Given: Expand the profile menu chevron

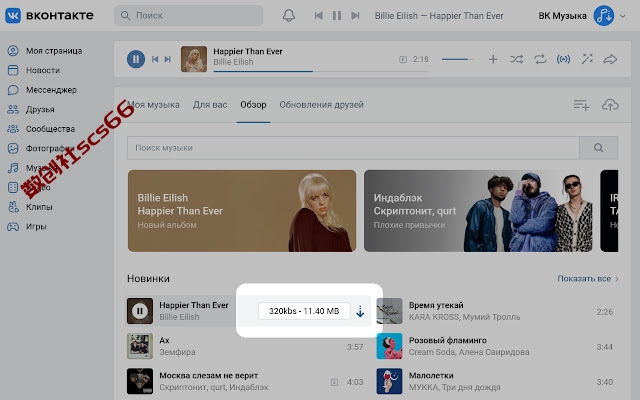Looking at the screenshot, I should coord(623,16).
